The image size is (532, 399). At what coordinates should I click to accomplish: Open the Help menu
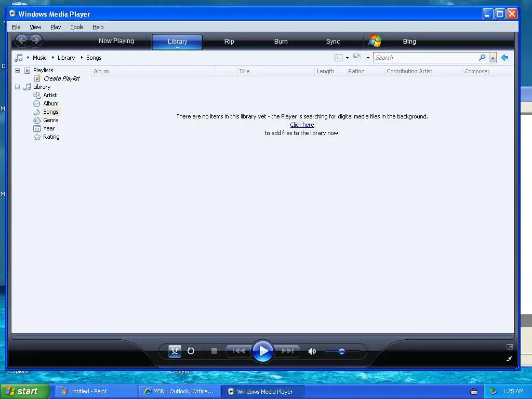click(98, 27)
